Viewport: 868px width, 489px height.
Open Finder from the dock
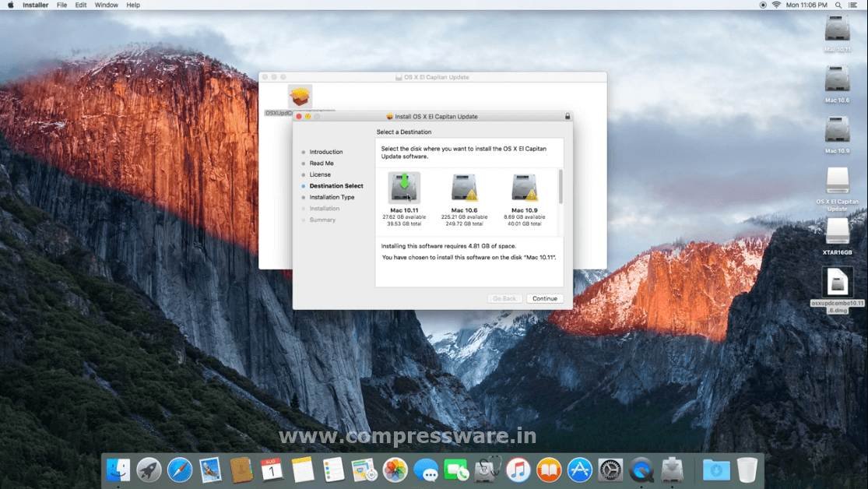(x=118, y=470)
